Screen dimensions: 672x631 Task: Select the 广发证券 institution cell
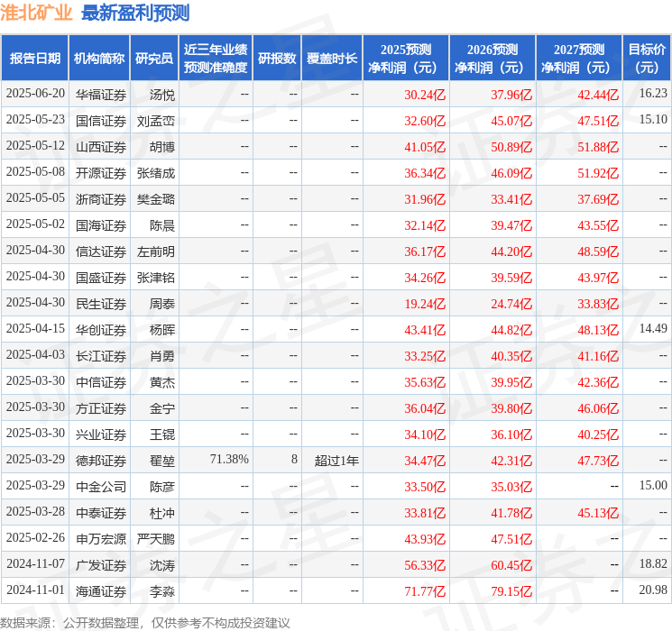pos(101,565)
